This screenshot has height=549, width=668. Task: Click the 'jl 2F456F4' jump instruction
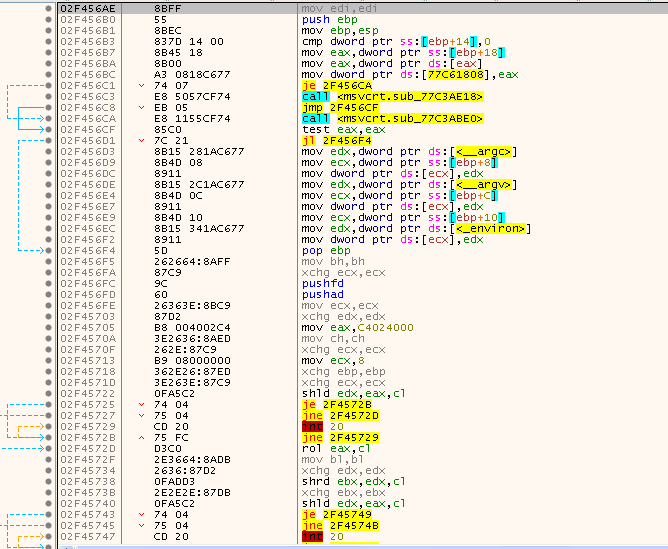[337, 141]
